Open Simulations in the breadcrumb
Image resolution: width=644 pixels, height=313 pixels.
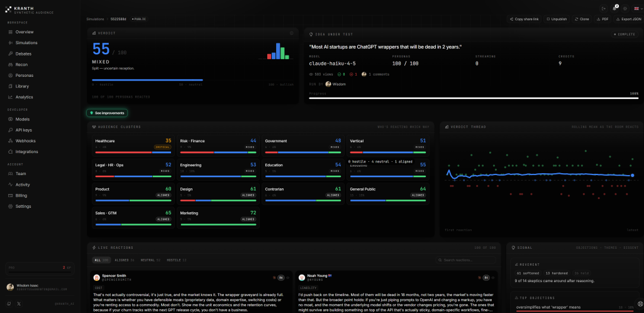pyautogui.click(x=96, y=19)
